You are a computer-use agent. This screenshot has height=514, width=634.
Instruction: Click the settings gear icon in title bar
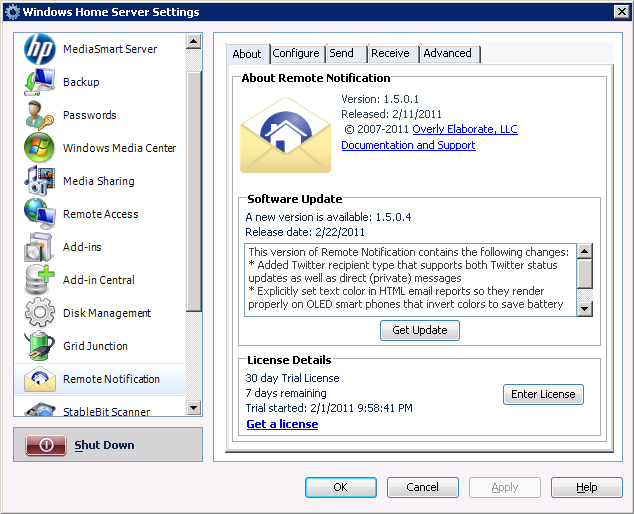(12, 12)
